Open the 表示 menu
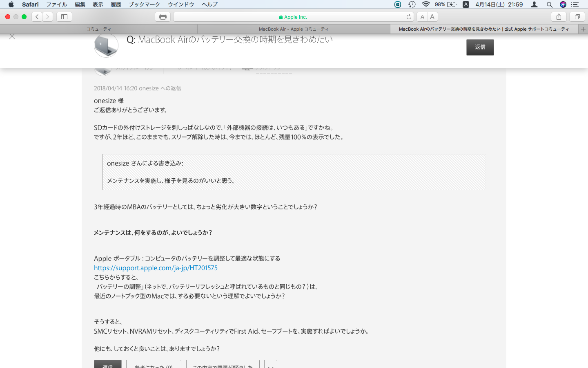The width and height of the screenshot is (588, 368). [x=98, y=4]
